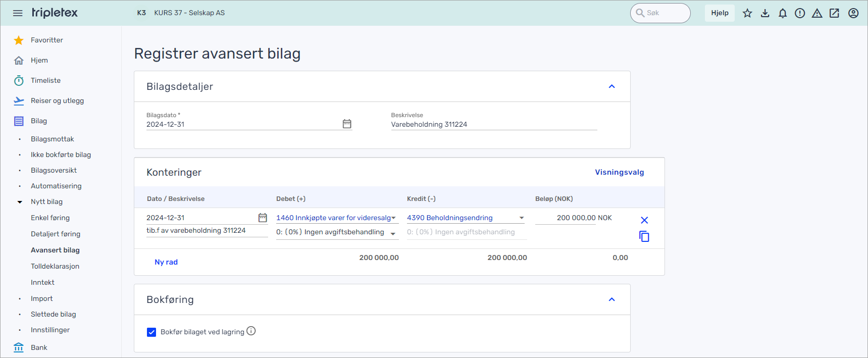The height and width of the screenshot is (358, 868).
Task: Open the favorites star icon in header
Action: (747, 13)
